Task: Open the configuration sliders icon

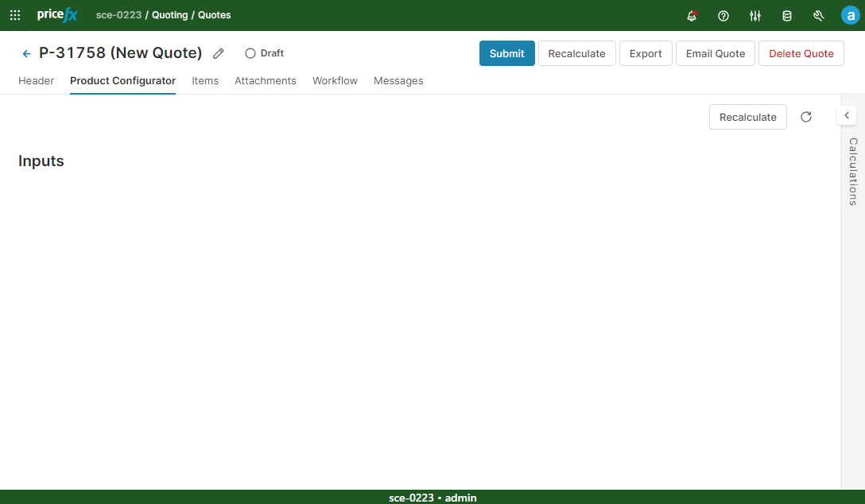Action: click(x=755, y=16)
